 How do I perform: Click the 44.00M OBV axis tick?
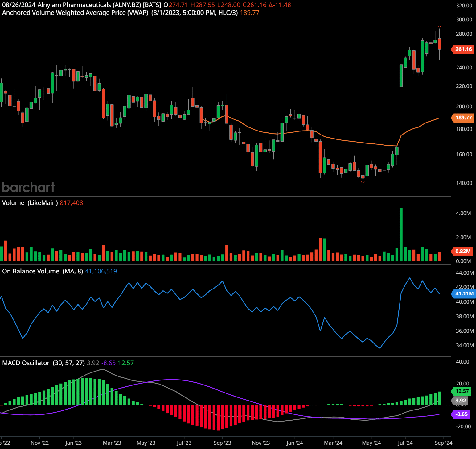tap(465, 273)
